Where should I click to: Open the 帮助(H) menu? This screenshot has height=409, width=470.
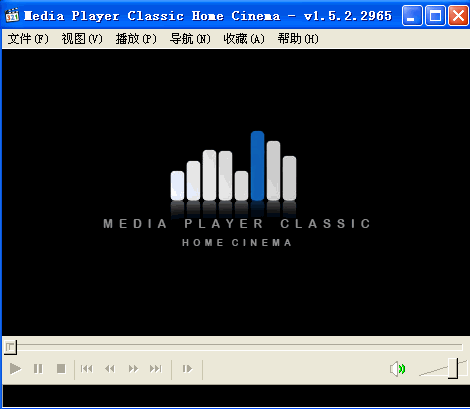pyautogui.click(x=298, y=39)
